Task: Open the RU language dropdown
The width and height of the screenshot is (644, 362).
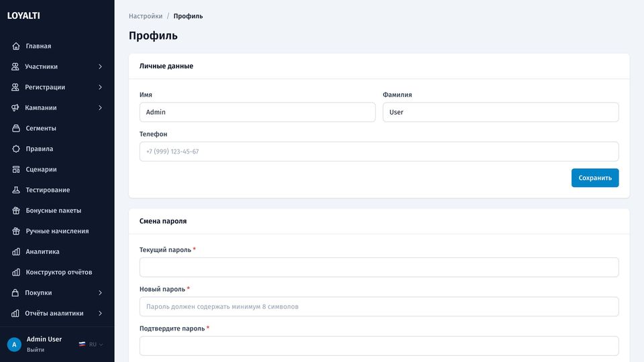Action: pos(91,345)
